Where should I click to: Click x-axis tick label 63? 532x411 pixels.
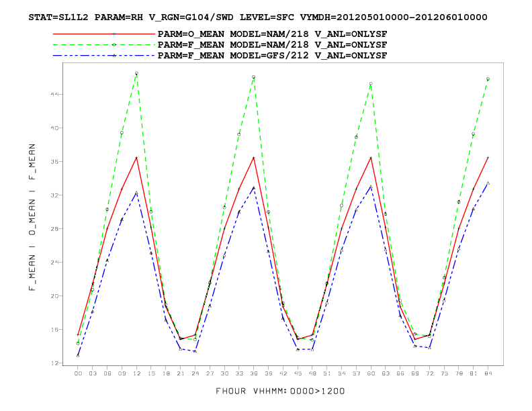tap(386, 373)
